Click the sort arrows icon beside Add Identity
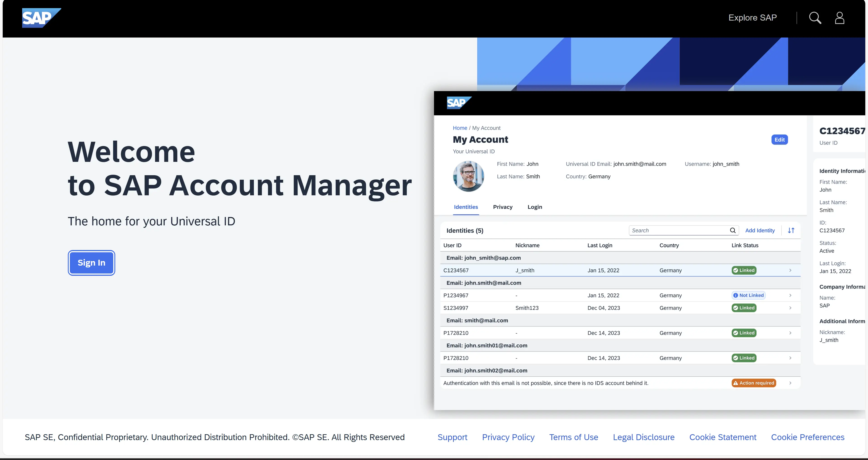 [x=791, y=231]
